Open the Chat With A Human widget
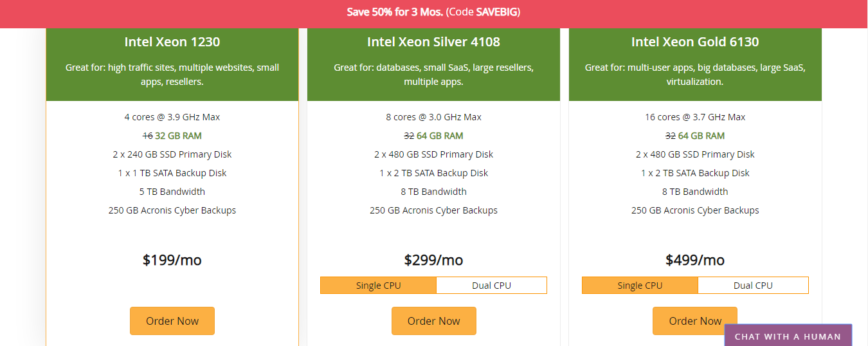Viewport: 868px width, 346px height. [x=788, y=336]
